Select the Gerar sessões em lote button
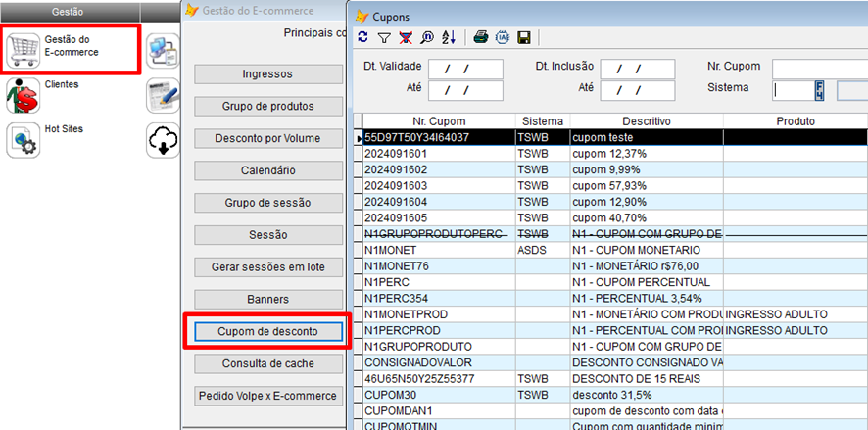Viewport: 868px width, 430px height. pos(266,267)
